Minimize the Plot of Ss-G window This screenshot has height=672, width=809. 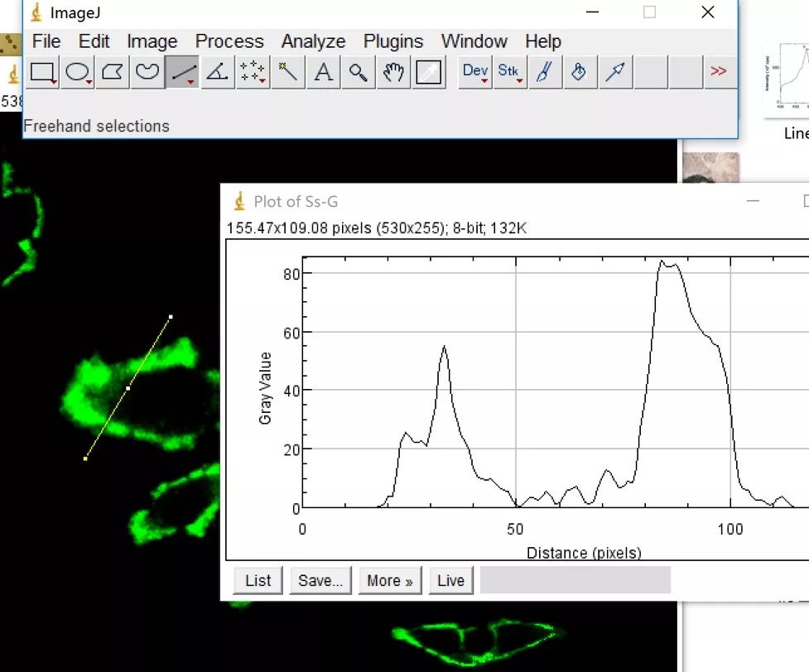[754, 200]
